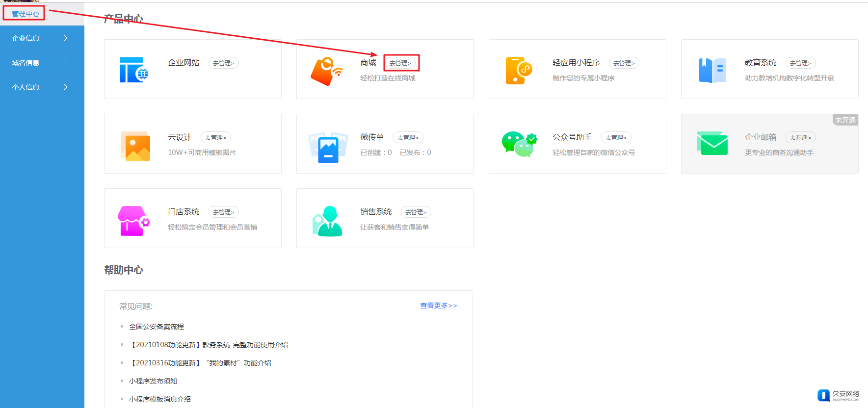Select 管理中心 in the sidebar
Screen dimensions: 868x408
coord(26,14)
